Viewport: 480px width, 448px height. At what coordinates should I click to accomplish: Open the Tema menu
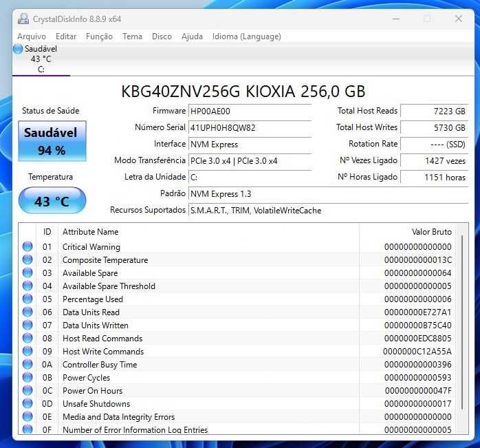coord(132,36)
